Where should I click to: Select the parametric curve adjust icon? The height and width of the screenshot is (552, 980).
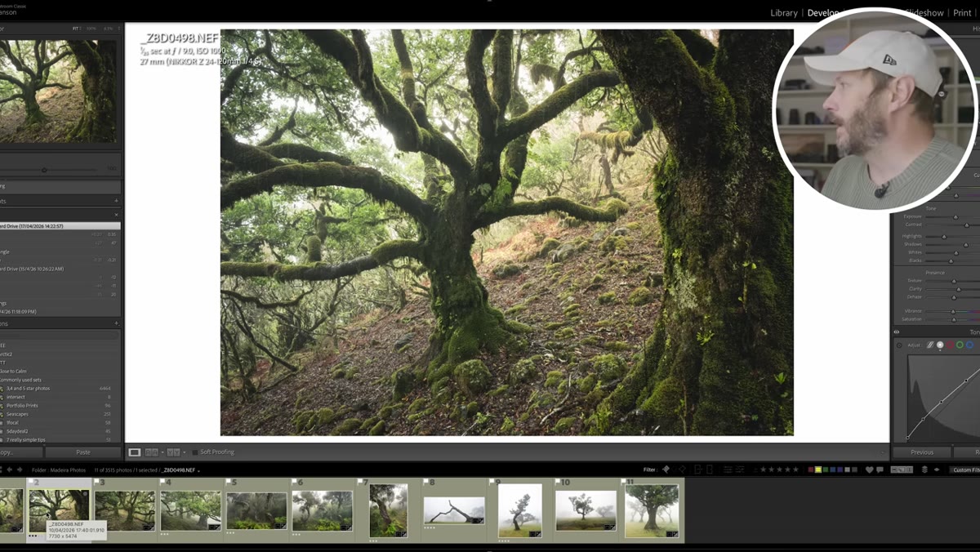coord(929,345)
